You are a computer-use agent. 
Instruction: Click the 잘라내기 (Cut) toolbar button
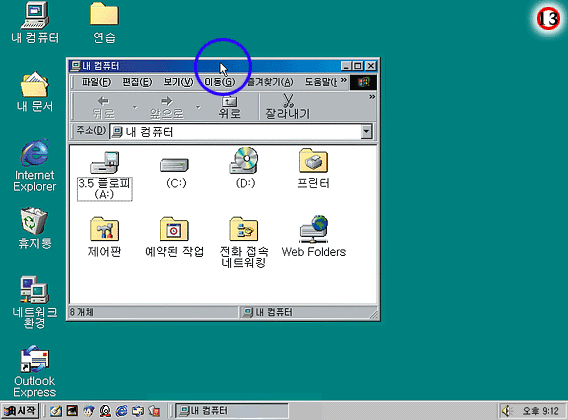[x=288, y=107]
